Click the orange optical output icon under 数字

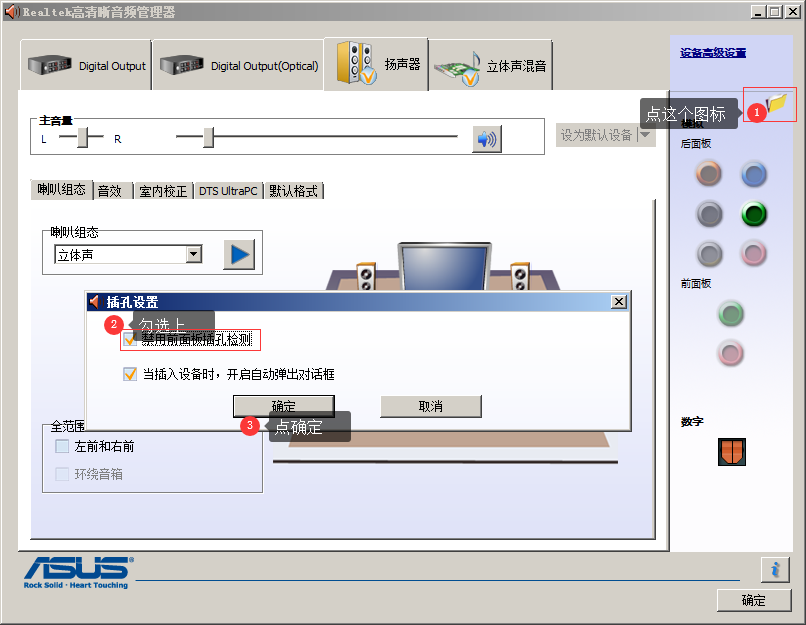731,452
